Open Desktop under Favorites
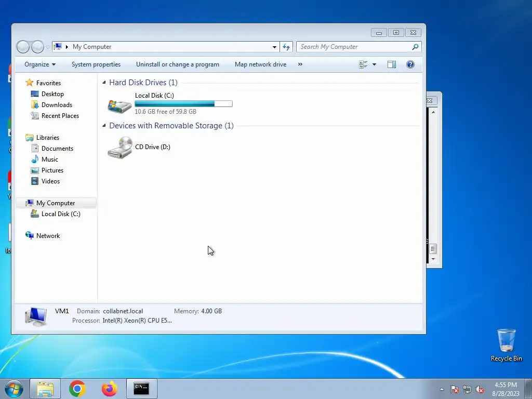Viewport: 532px width, 399px height. pyautogui.click(x=52, y=94)
